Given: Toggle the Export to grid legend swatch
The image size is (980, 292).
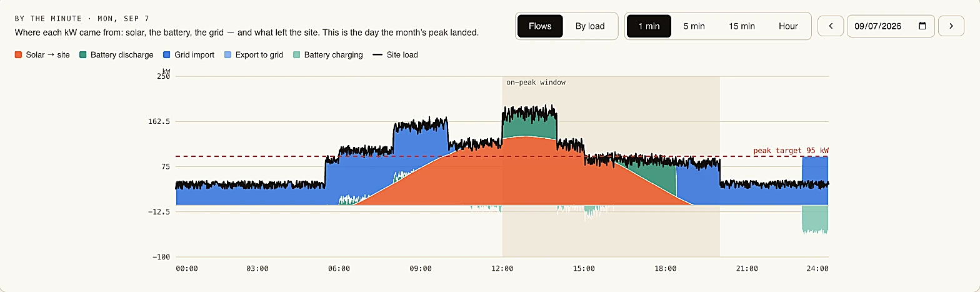Looking at the screenshot, I should [x=227, y=55].
